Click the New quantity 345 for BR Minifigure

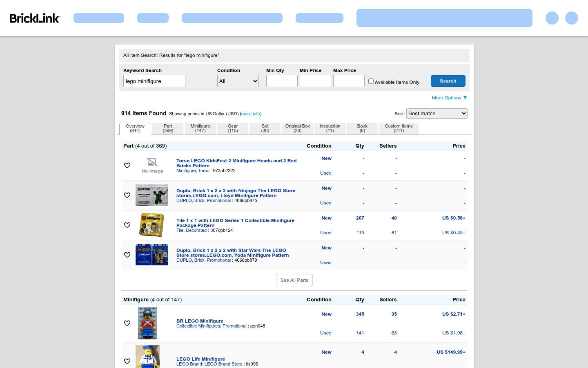click(360, 314)
